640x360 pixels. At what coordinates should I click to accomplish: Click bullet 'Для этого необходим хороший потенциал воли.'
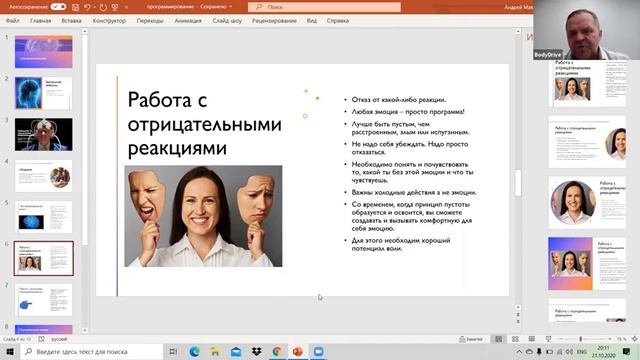(401, 244)
